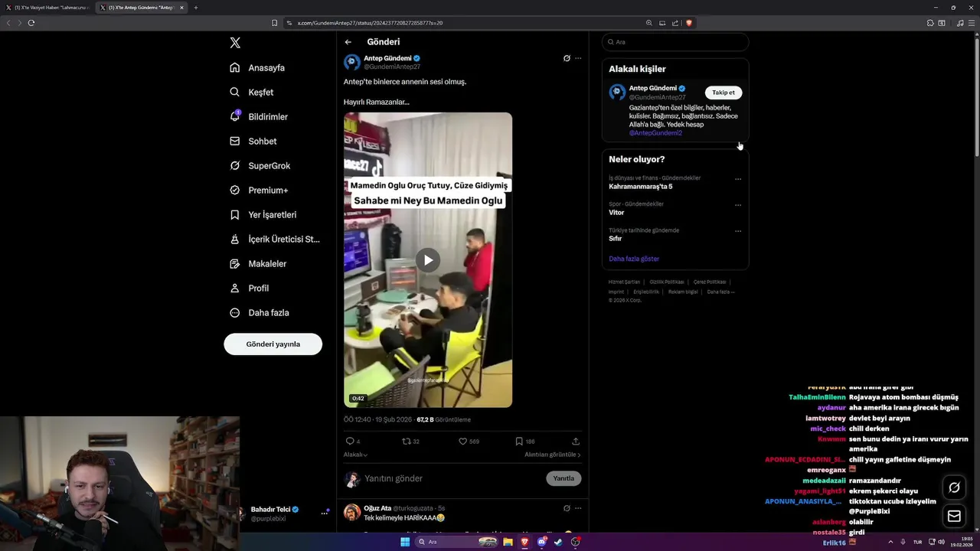
Task: Close the Antep Gündemi browser tab
Action: click(x=181, y=8)
